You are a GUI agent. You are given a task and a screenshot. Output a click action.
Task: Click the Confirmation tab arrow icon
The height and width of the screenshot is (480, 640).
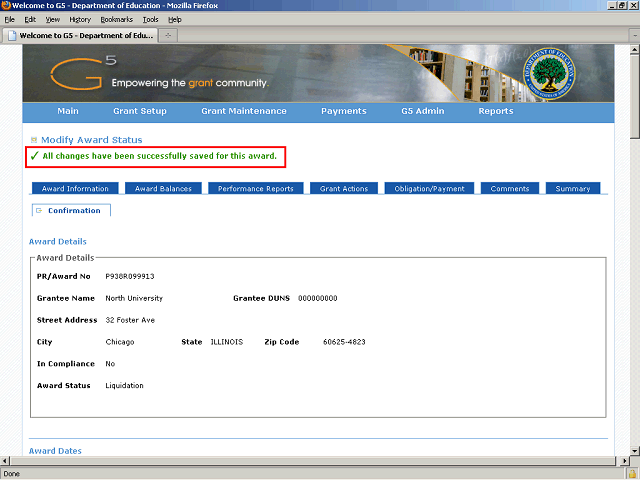point(39,211)
